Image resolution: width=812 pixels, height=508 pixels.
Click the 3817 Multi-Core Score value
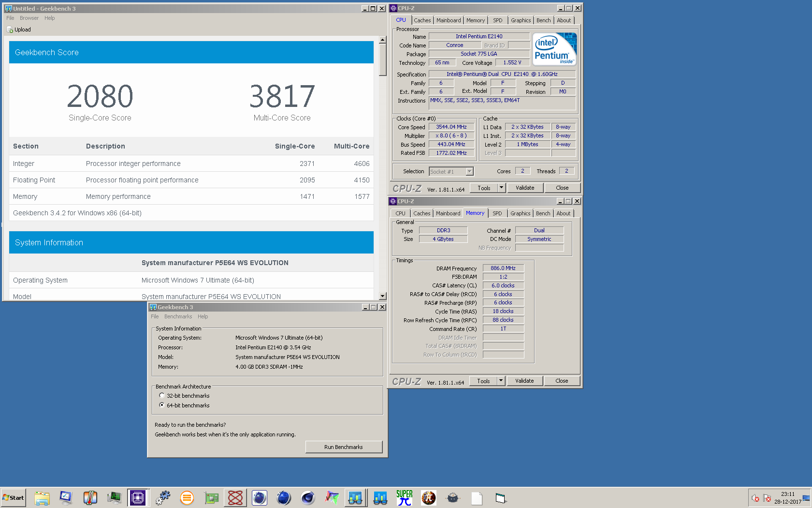click(282, 96)
